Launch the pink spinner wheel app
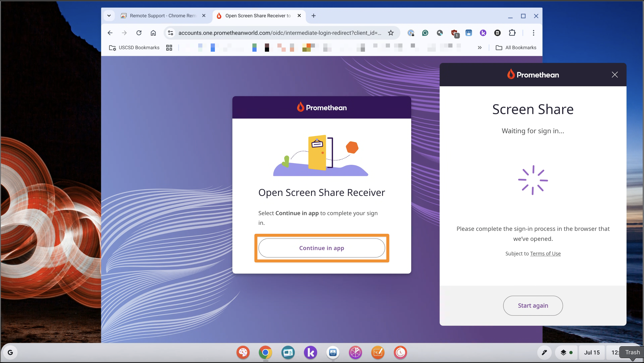Image resolution: width=644 pixels, height=363 pixels. (355, 352)
